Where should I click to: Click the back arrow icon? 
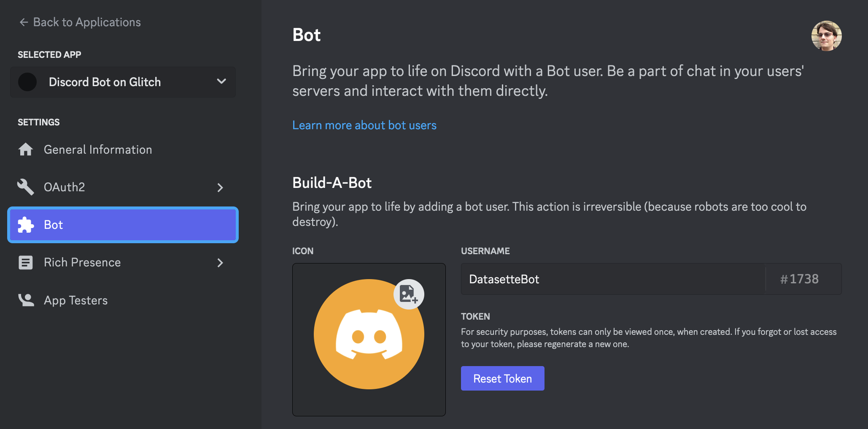24,22
